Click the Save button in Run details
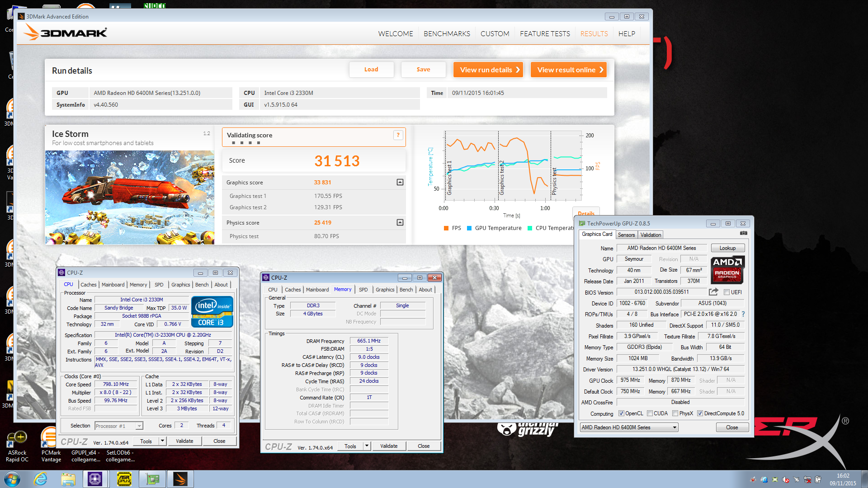The image size is (868, 488). [x=423, y=70]
